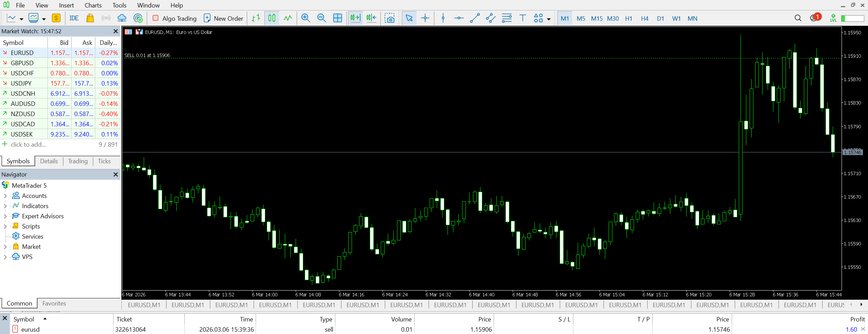Toggle Algo Trading on or off

[x=175, y=18]
